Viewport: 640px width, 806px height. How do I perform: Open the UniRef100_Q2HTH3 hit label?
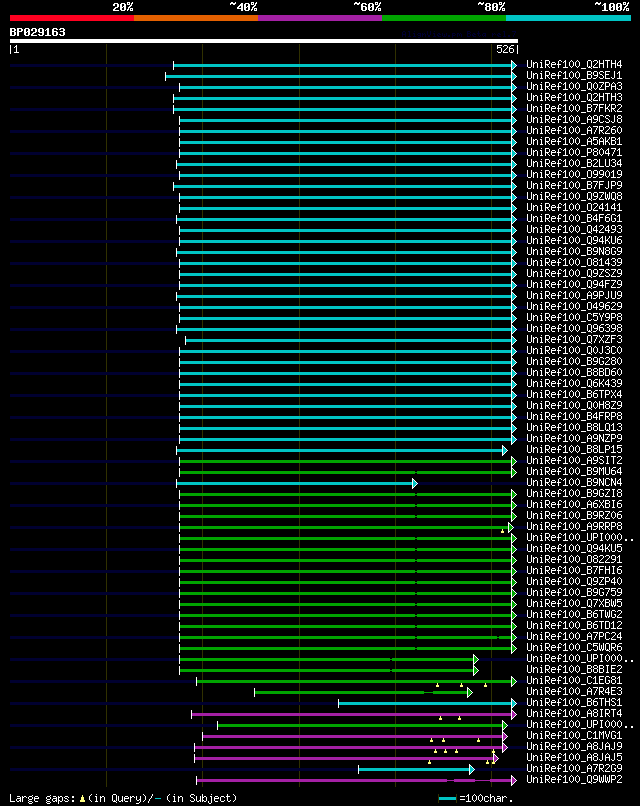(x=574, y=97)
